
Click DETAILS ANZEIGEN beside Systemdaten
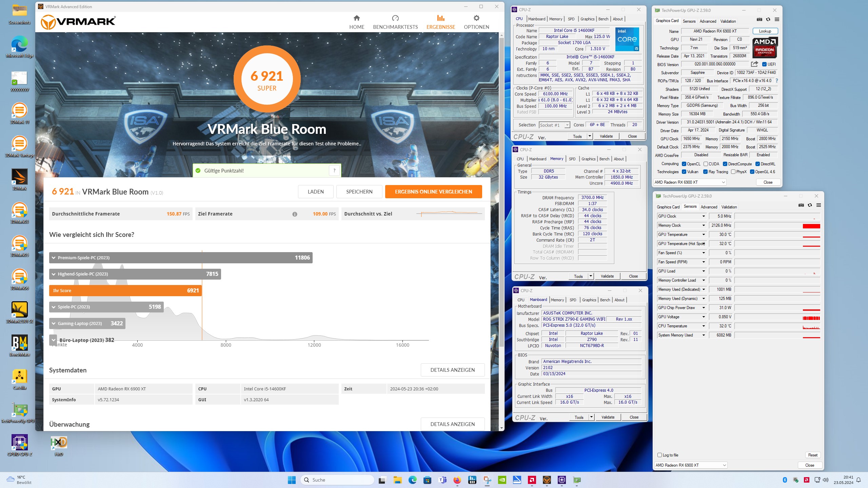coord(452,370)
